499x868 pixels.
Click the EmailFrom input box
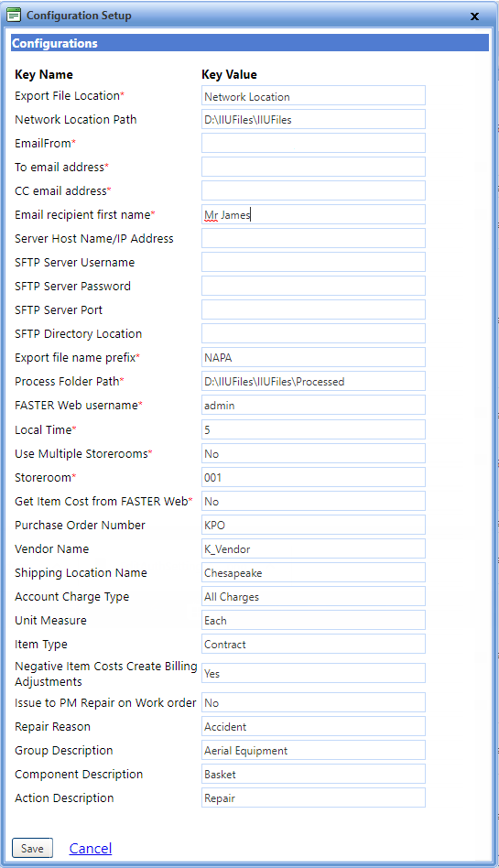[313, 143]
